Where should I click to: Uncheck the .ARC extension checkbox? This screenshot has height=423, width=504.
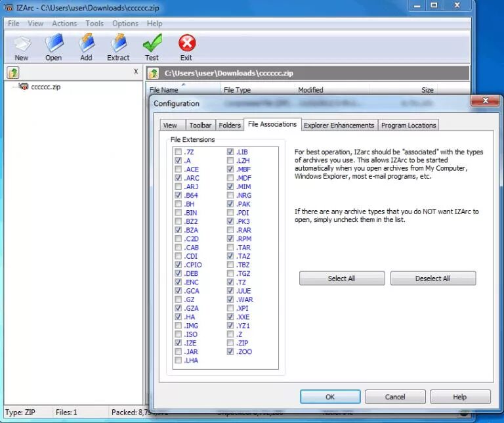coord(178,178)
